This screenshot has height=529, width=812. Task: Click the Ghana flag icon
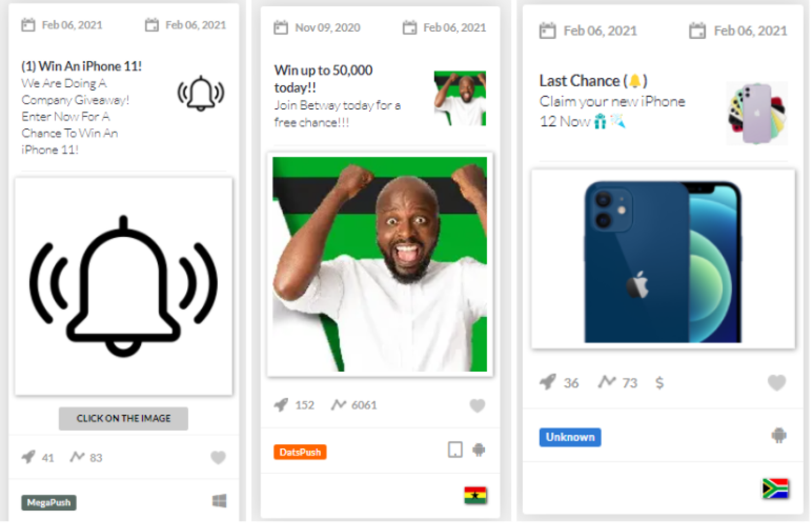point(475,495)
